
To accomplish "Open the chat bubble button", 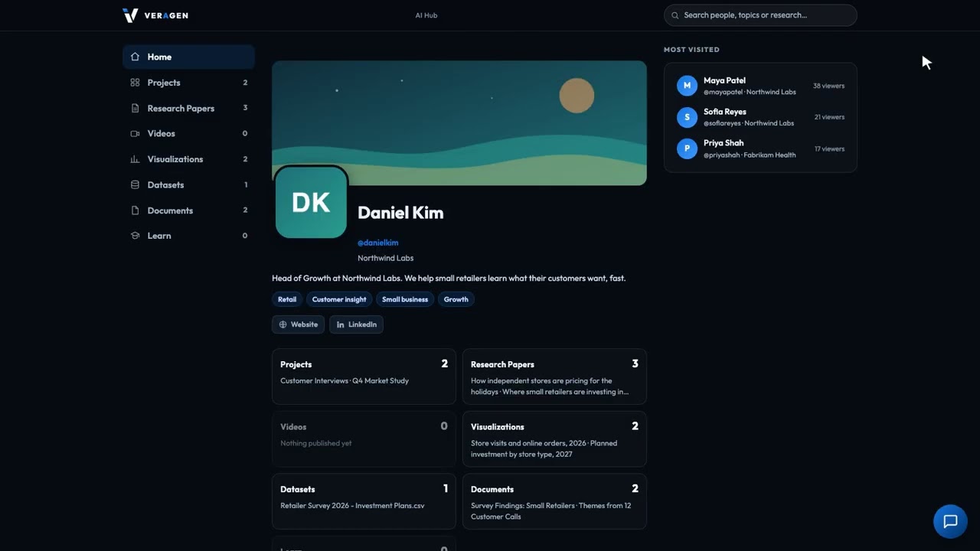I will click(x=950, y=522).
